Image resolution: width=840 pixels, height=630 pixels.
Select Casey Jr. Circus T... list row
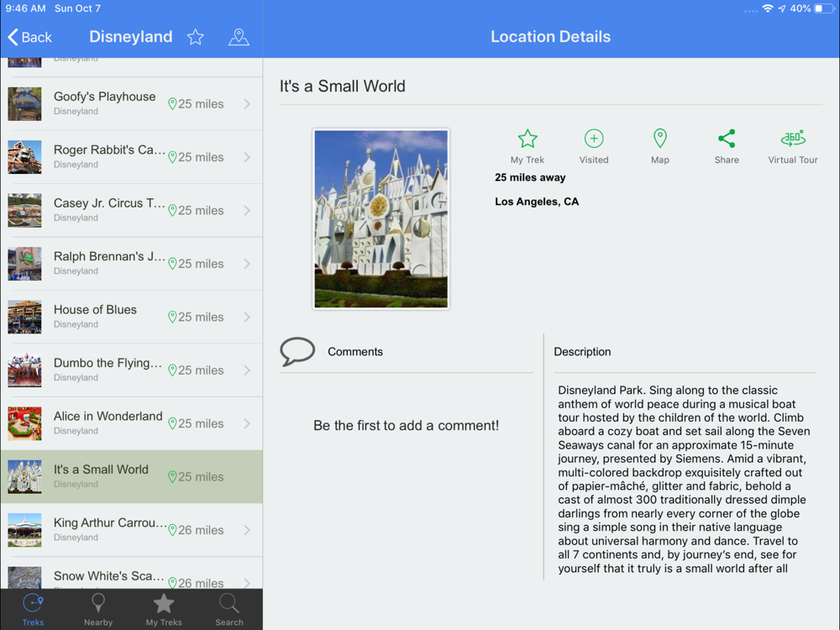tap(132, 211)
